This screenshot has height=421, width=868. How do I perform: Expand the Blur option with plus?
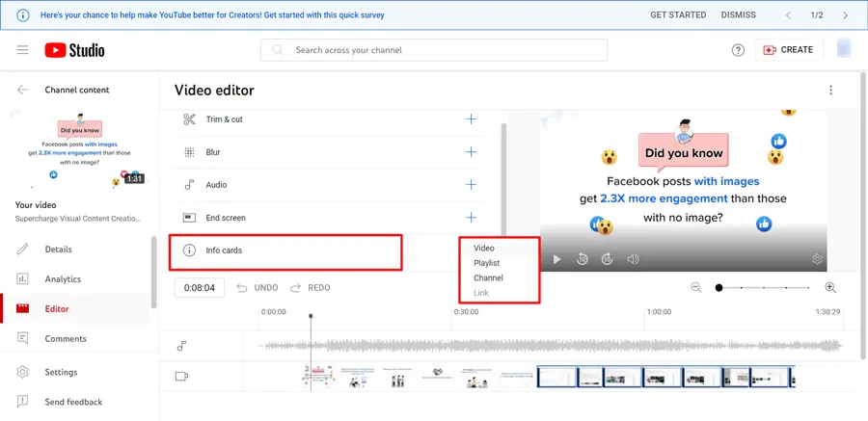[471, 152]
